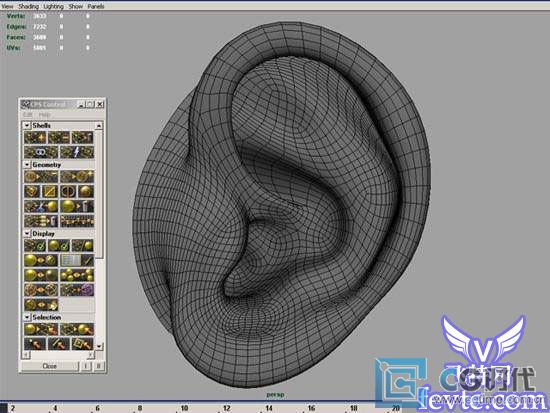The width and height of the screenshot is (550, 413).
Task: Click the wireframe-eye-wireframe Display icon
Action: point(41,290)
